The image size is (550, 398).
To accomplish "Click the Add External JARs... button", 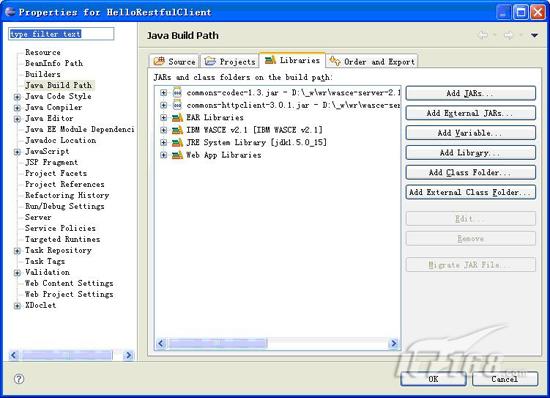I will pos(470,113).
